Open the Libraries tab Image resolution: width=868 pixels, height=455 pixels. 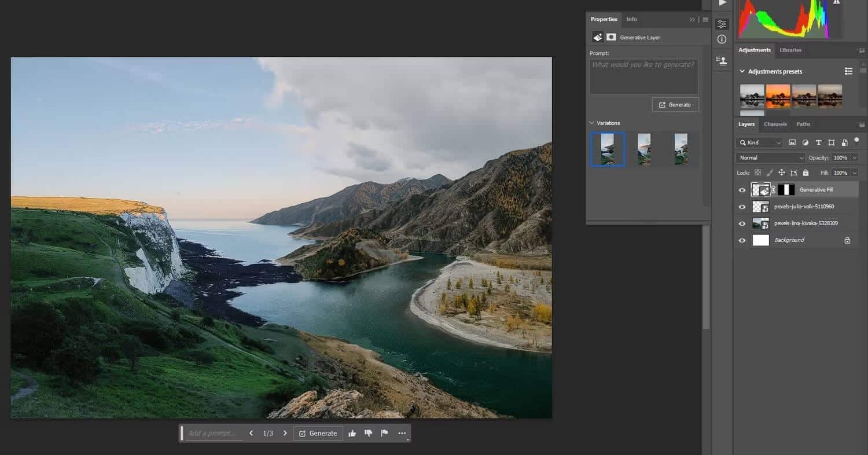(790, 50)
